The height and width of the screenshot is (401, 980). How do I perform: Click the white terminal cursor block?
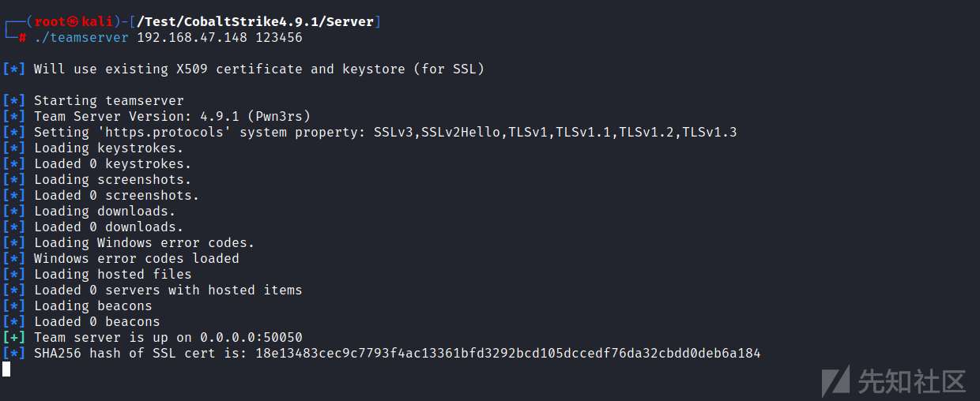(x=6, y=369)
